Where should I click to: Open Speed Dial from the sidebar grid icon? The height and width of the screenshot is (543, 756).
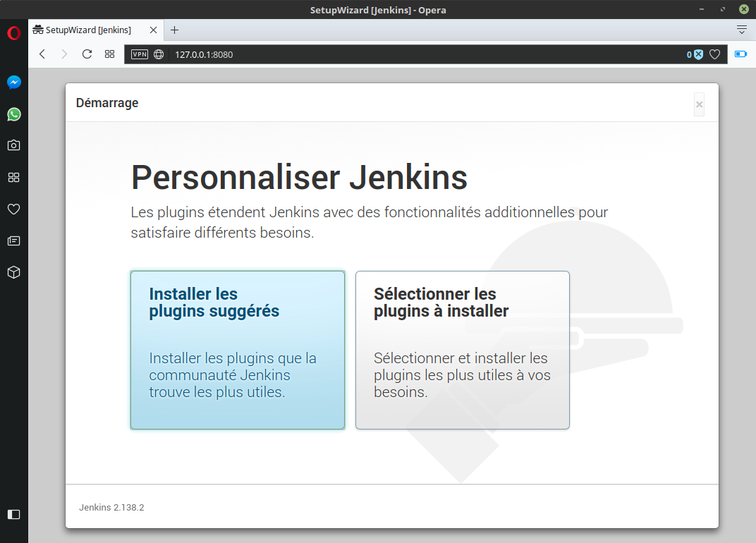point(13,177)
